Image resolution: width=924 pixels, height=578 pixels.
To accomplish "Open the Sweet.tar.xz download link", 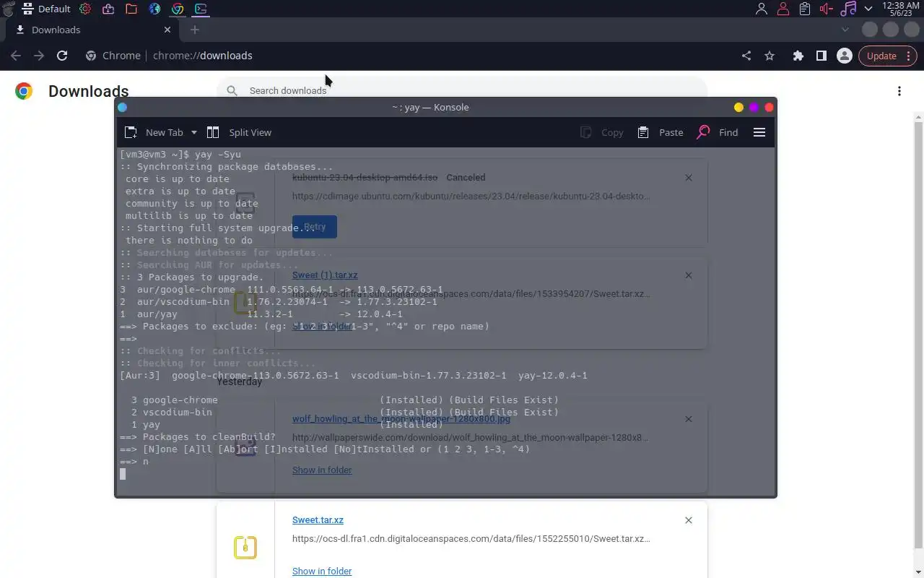I will (318, 520).
